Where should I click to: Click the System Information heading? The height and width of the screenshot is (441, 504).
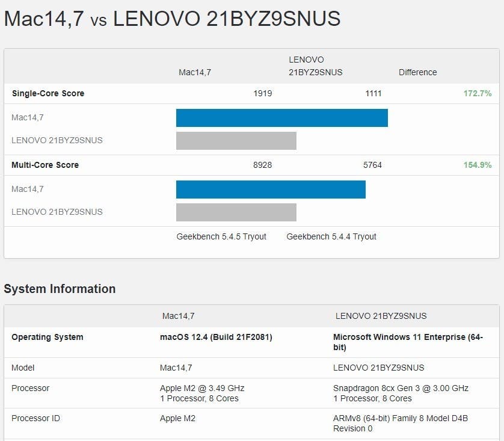(60, 289)
